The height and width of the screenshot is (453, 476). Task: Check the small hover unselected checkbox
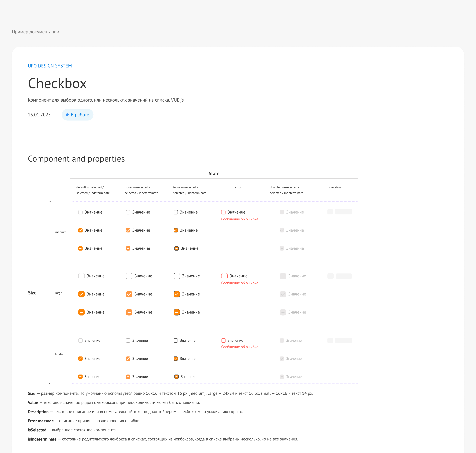click(128, 340)
